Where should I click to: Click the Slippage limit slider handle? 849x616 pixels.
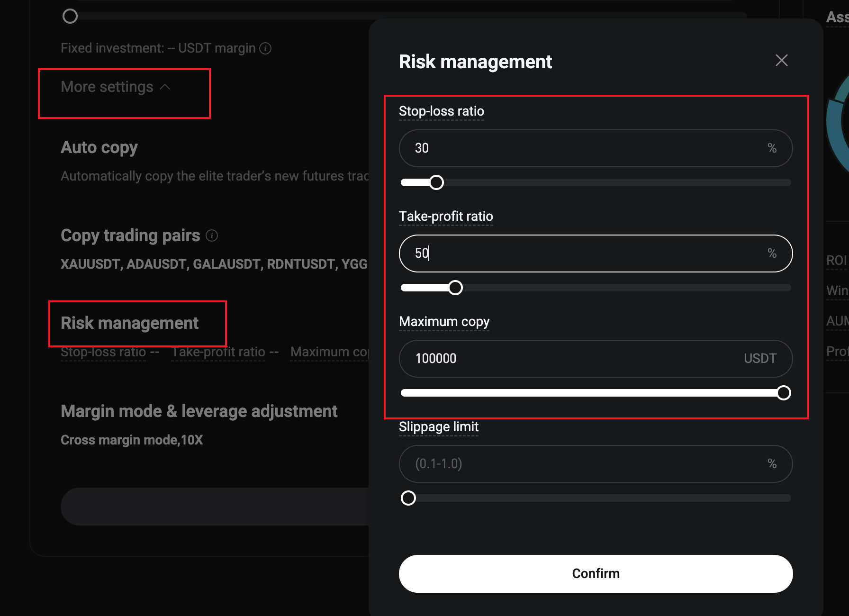pos(408,498)
